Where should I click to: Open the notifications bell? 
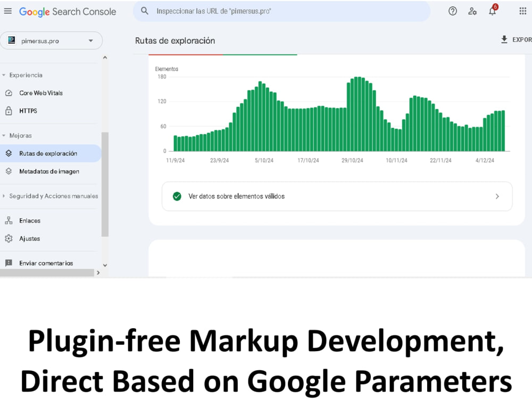tap(492, 11)
